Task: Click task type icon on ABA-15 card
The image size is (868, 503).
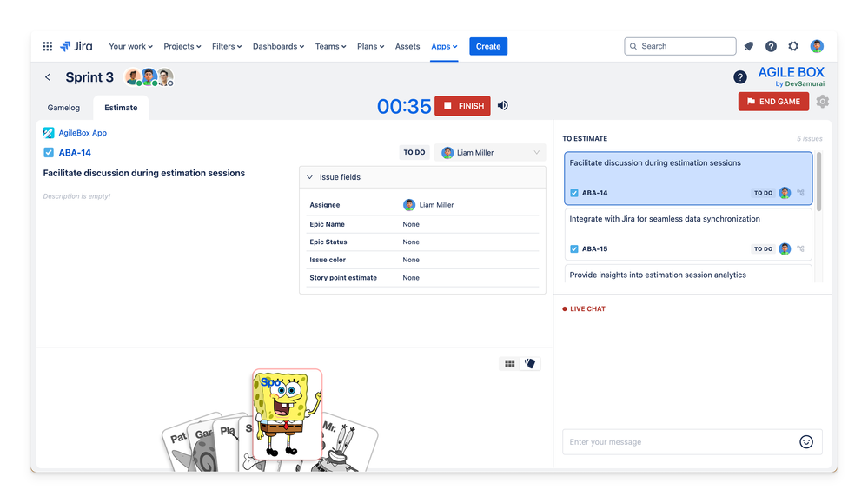Action: coord(574,249)
